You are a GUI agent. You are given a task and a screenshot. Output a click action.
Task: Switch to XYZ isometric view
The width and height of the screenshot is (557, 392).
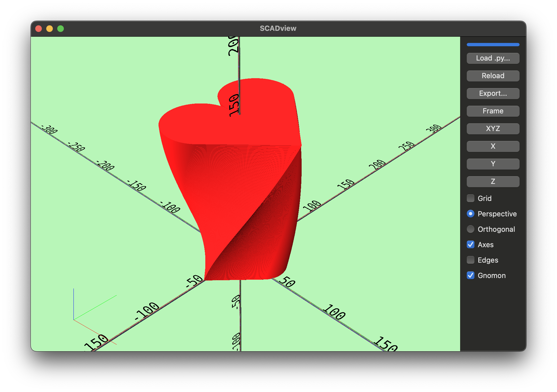point(493,129)
